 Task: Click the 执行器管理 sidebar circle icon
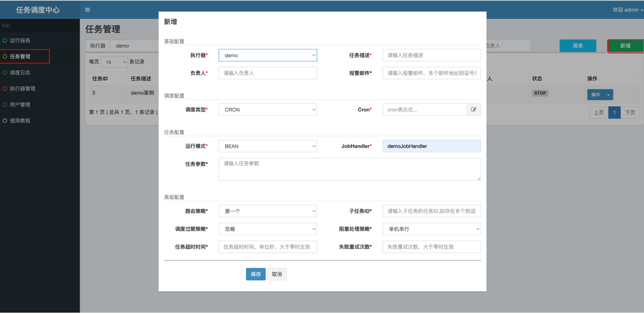point(5,89)
